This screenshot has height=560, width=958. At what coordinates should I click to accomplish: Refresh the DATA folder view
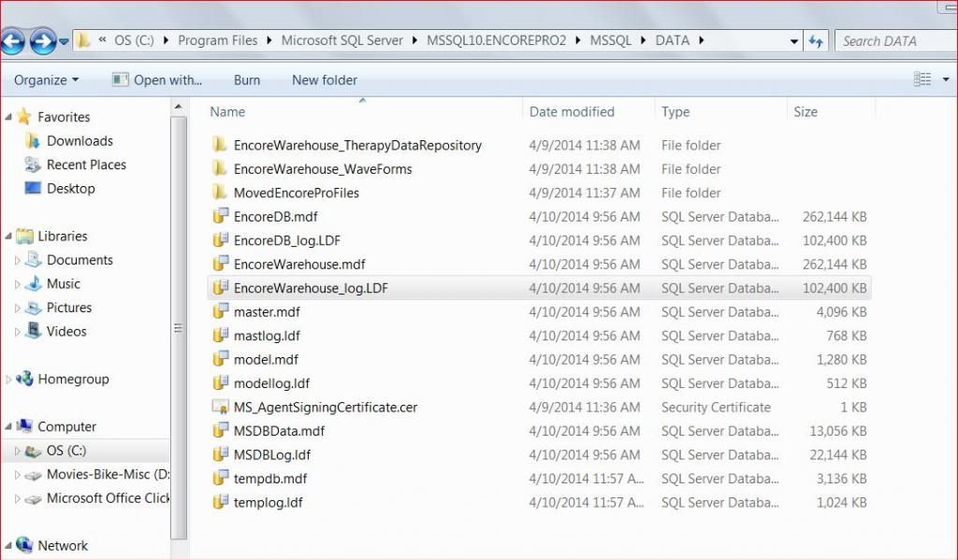coord(816,41)
